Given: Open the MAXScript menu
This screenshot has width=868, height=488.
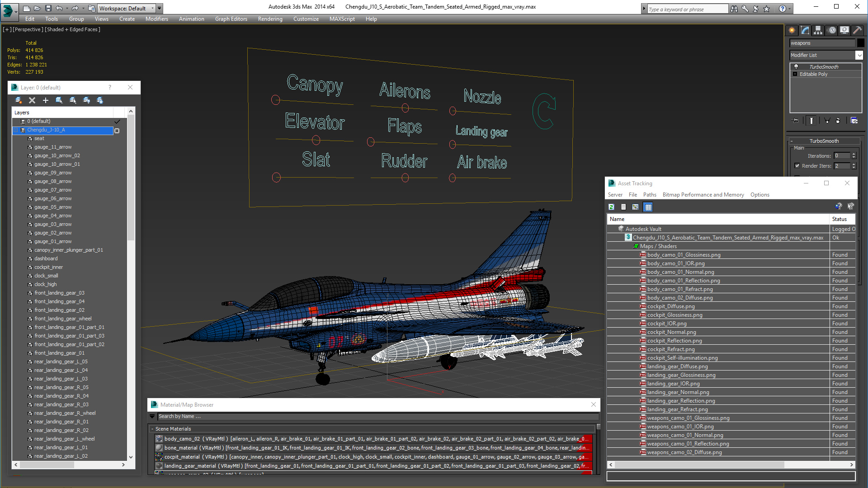Looking at the screenshot, I should point(342,19).
